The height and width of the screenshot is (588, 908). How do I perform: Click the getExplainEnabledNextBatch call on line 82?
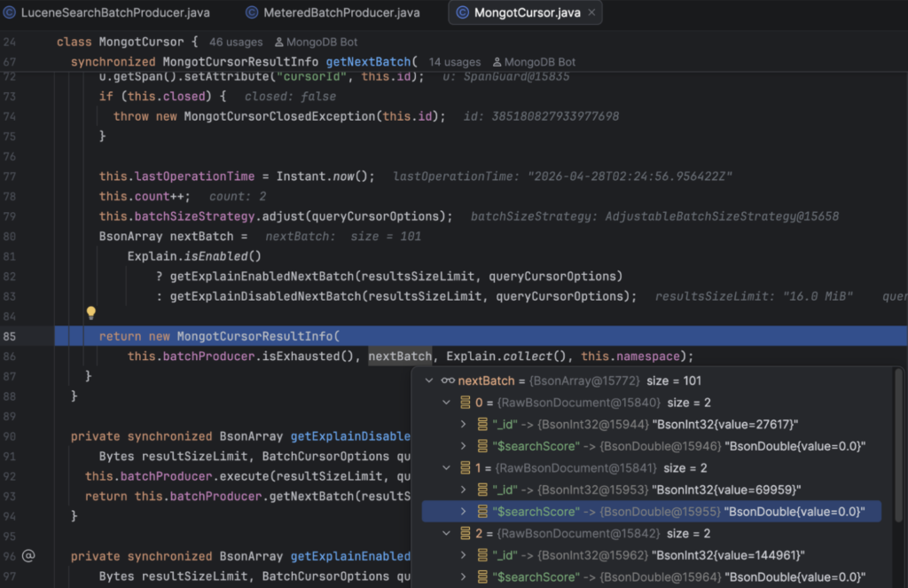[x=262, y=277]
